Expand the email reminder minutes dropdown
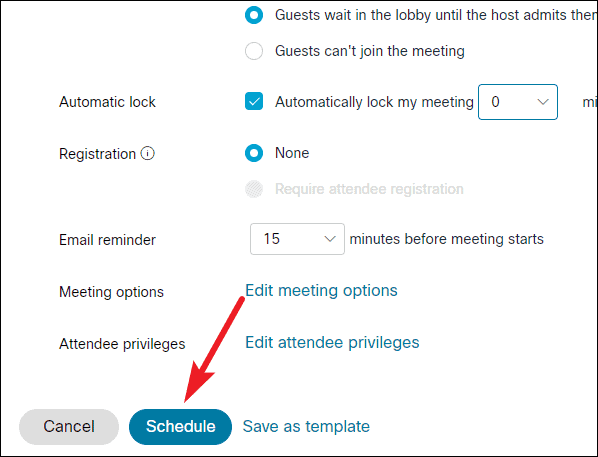Viewport: 598px width, 457px height. (x=297, y=239)
